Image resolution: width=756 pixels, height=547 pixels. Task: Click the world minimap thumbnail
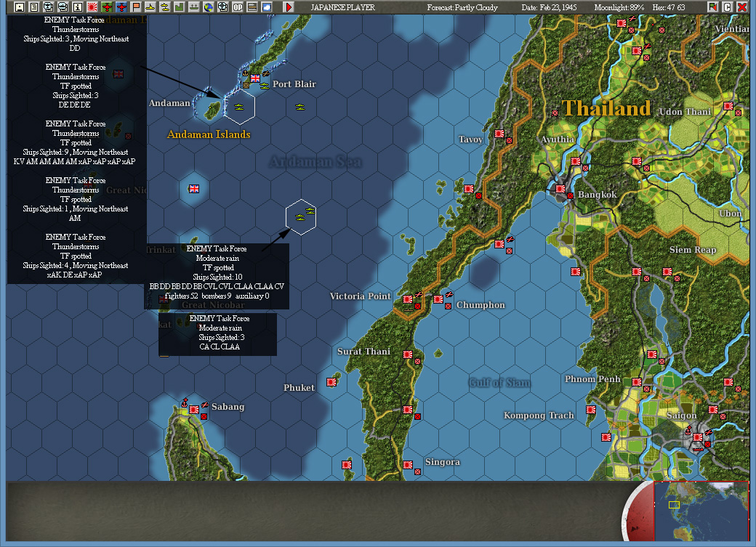701,511
